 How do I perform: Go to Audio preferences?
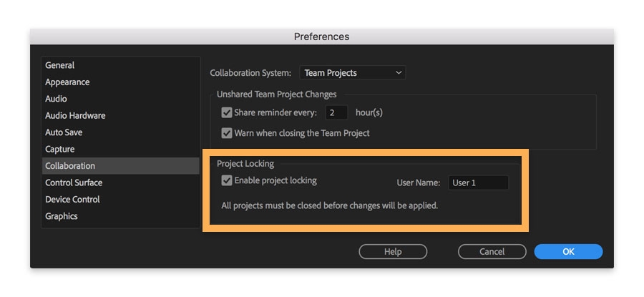point(56,99)
